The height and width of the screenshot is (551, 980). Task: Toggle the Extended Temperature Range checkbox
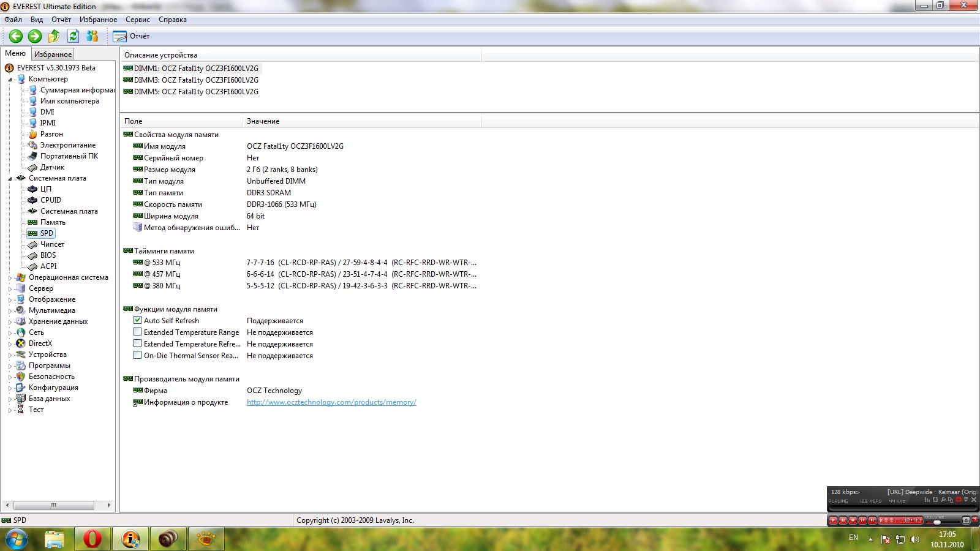(x=138, y=332)
